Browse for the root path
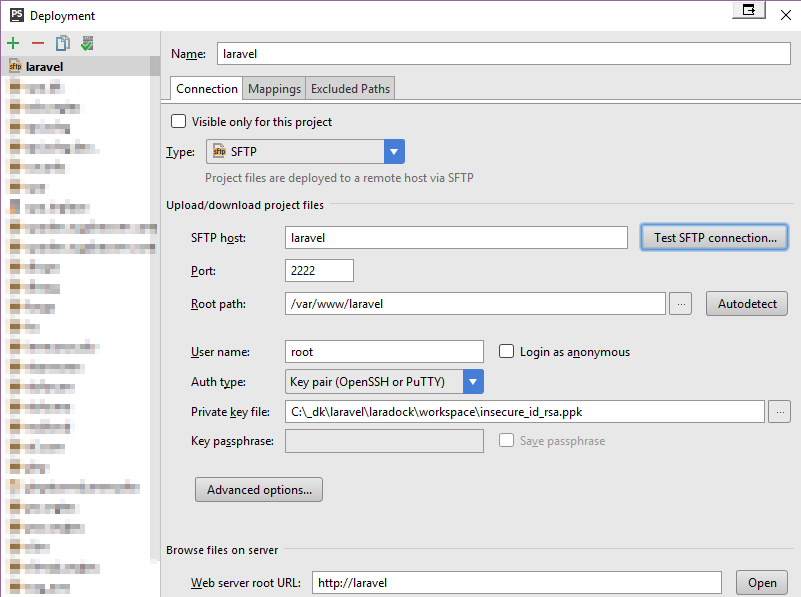The width and height of the screenshot is (801, 597). (681, 303)
